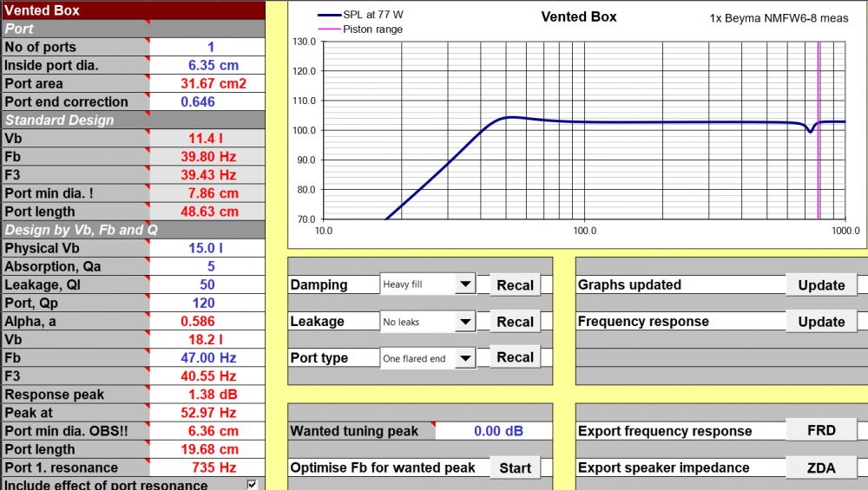Hit Recal button beside Port type
The width and height of the screenshot is (868, 490).
pos(515,357)
